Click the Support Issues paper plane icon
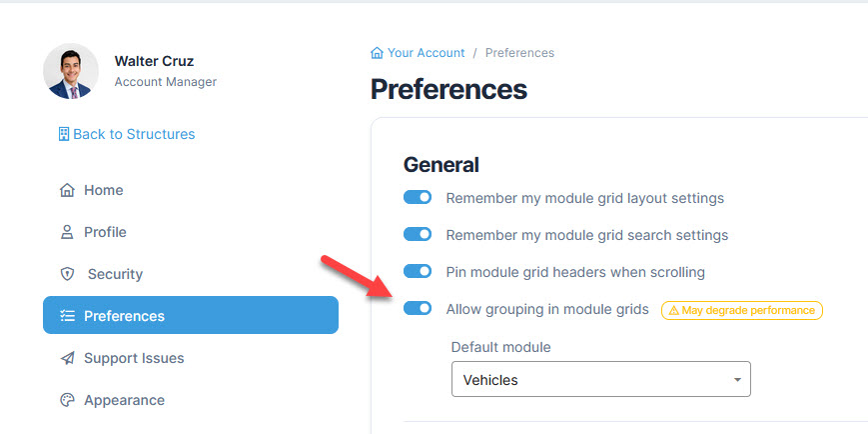Screen dimensions: 868x434 [x=67, y=358]
